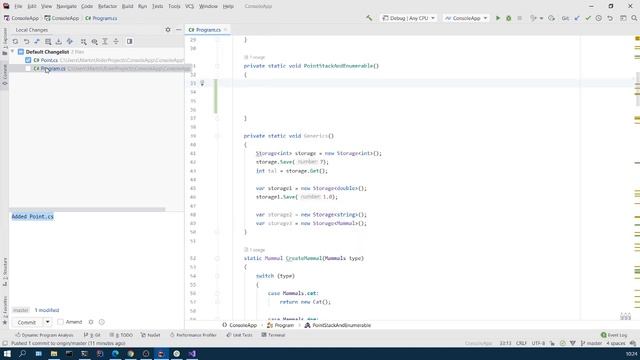Viewport: 640px width, 360px height.
Task: Open commit message history clock icon
Action: click(x=102, y=322)
